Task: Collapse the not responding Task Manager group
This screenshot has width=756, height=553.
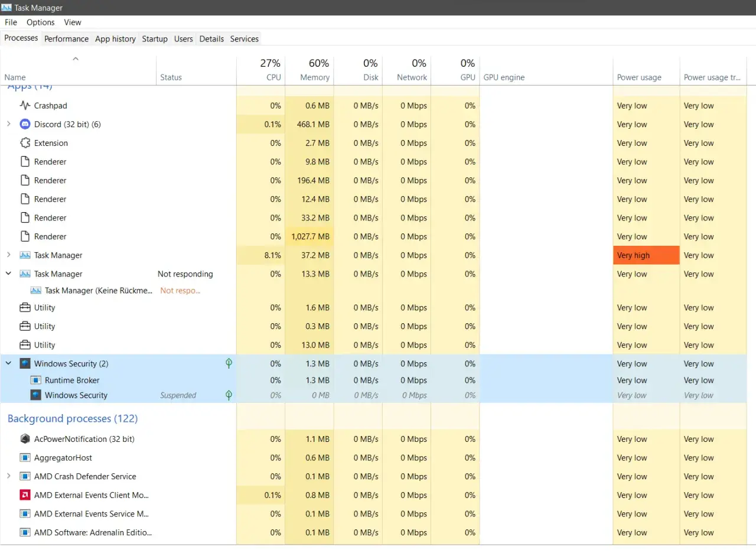Action: pyautogui.click(x=8, y=274)
